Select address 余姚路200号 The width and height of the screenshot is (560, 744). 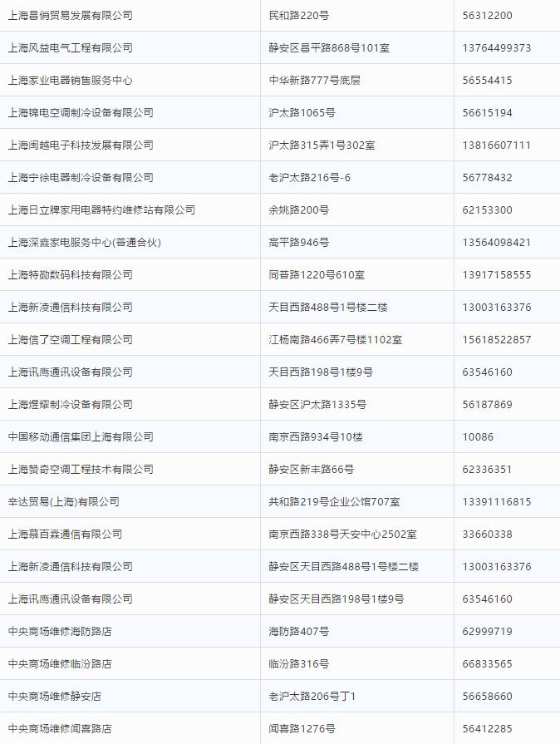point(299,209)
